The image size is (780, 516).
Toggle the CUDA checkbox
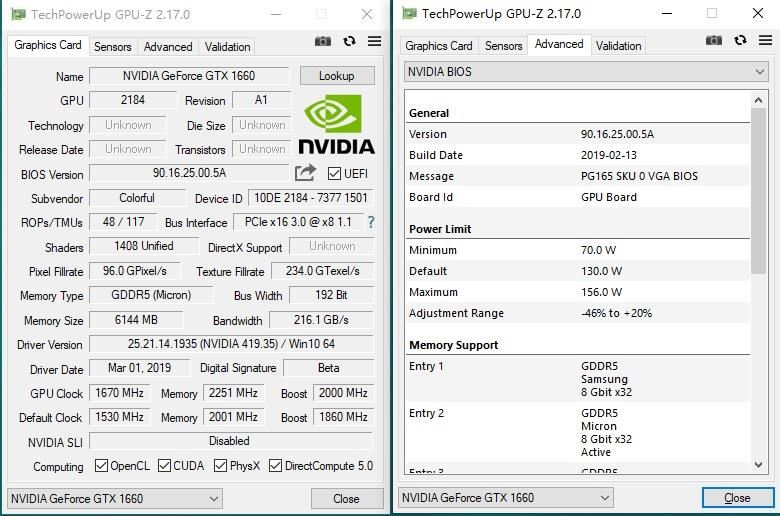tap(164, 466)
